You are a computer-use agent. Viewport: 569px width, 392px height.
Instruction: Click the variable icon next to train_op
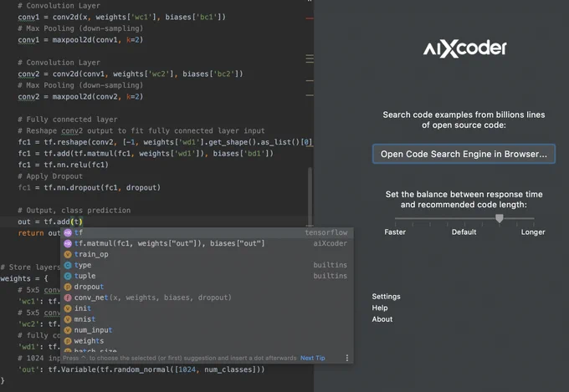pos(68,254)
